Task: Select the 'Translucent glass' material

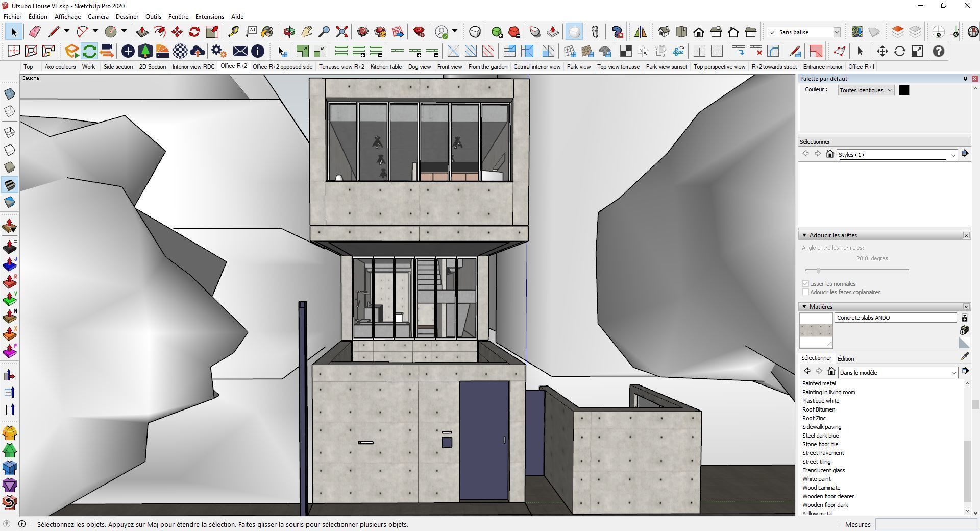Action: click(823, 470)
